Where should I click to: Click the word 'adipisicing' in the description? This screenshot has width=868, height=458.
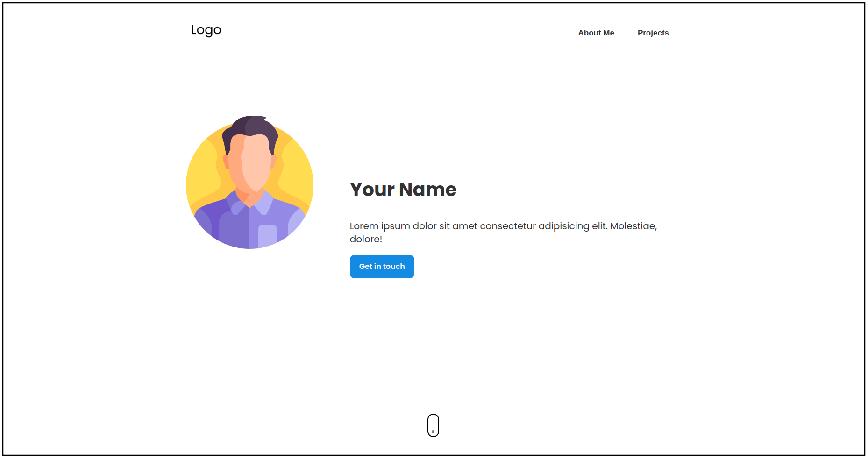point(563,226)
